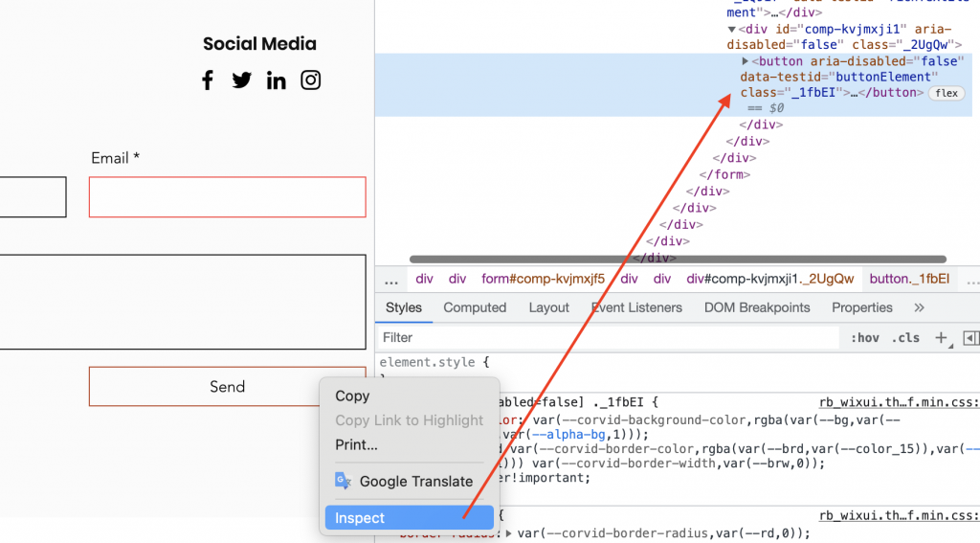Click the Google Translate icon in context menu
Viewport: 980px width, 543px height.
click(343, 481)
